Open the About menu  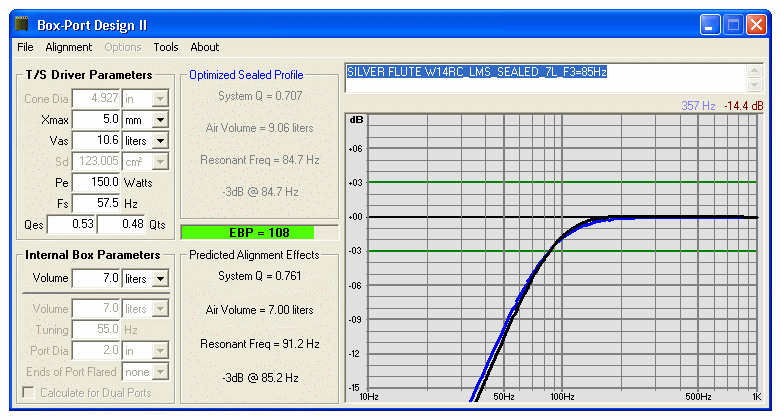click(x=204, y=47)
